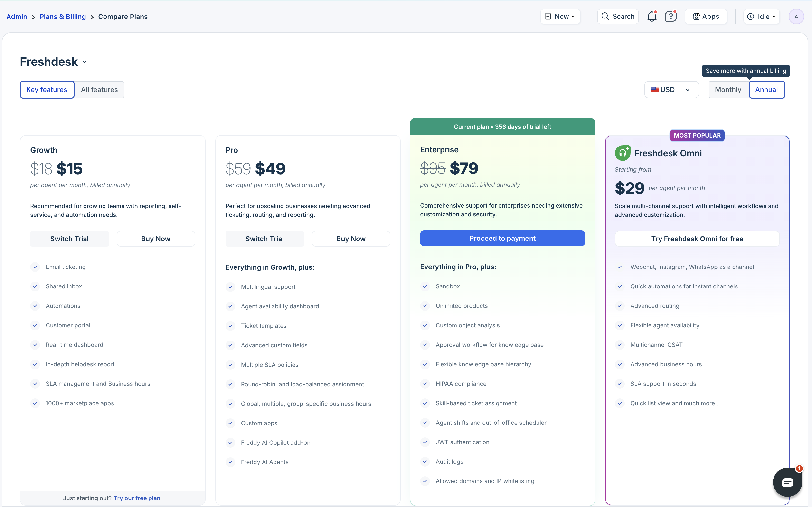
Task: Click Buy Now on Pro plan
Action: coord(351,239)
